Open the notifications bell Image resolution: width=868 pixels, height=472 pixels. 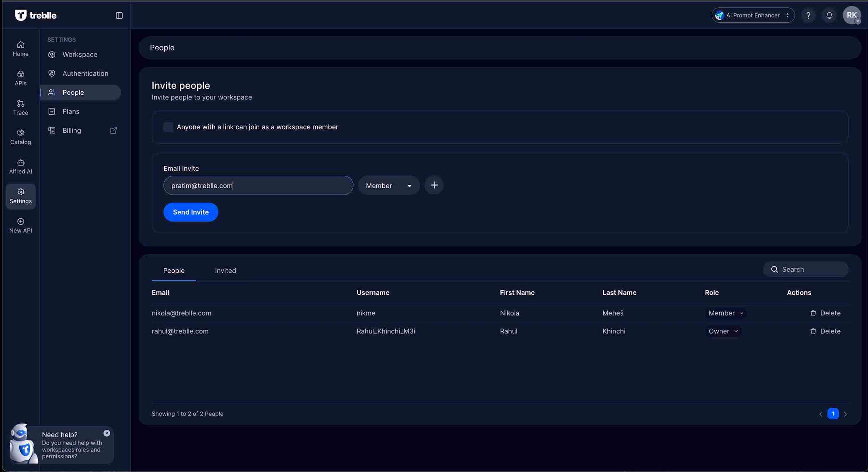pyautogui.click(x=829, y=15)
